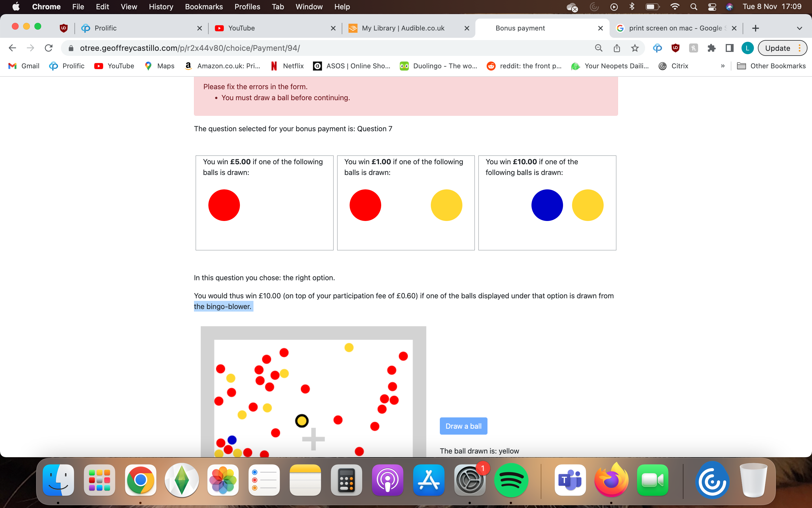The image size is (812, 508).
Task: Switch to the Prolific tab
Action: 141,28
